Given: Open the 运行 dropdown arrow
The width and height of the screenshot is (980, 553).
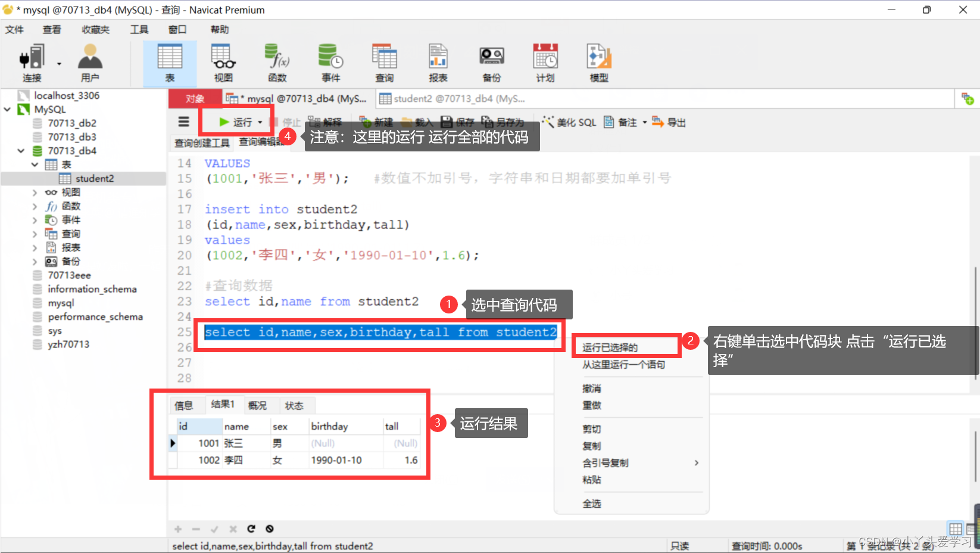Looking at the screenshot, I should pyautogui.click(x=260, y=122).
